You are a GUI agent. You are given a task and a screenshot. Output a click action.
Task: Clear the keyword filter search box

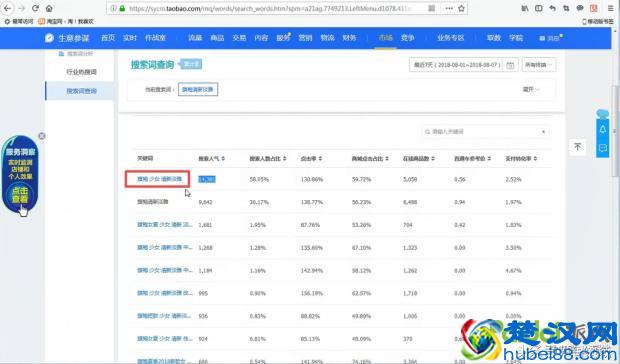click(x=543, y=132)
